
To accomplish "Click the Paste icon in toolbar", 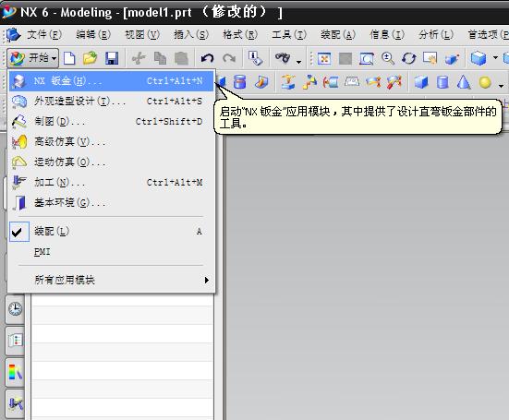I will [181, 58].
